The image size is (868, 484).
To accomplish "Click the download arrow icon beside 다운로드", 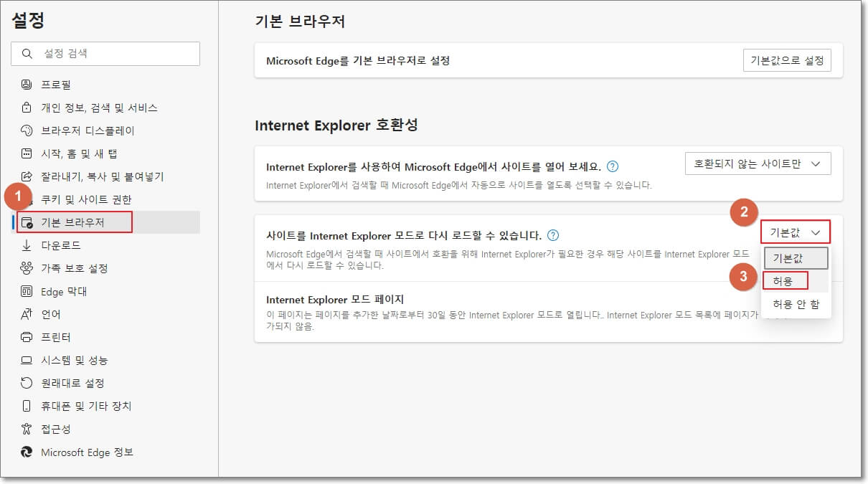I will [x=27, y=245].
